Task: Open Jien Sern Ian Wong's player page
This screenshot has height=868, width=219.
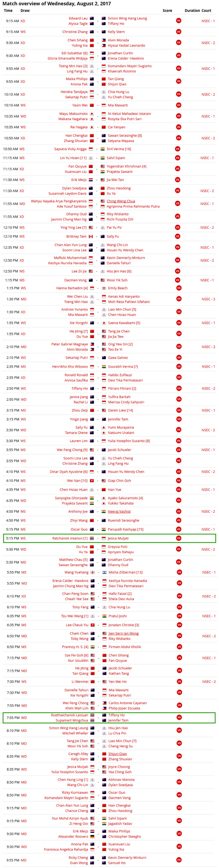Action: [x=123, y=634]
